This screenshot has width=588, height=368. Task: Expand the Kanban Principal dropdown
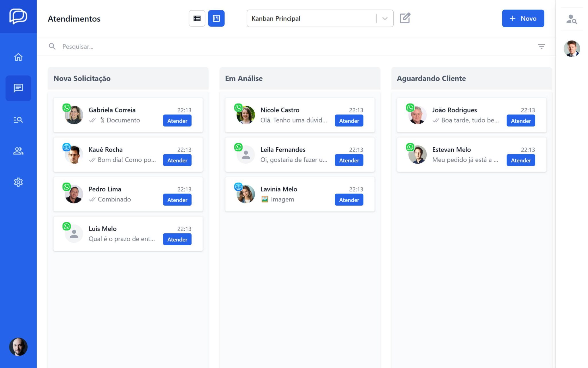[x=384, y=18]
